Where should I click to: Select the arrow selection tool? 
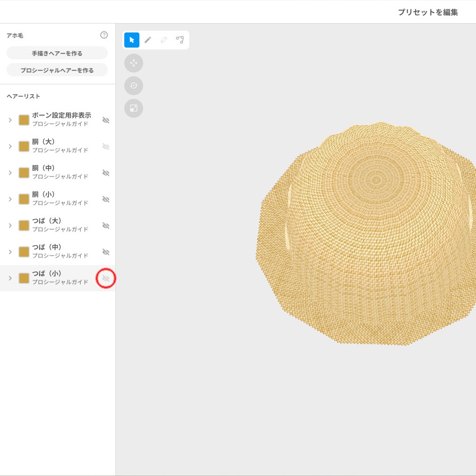coord(132,40)
